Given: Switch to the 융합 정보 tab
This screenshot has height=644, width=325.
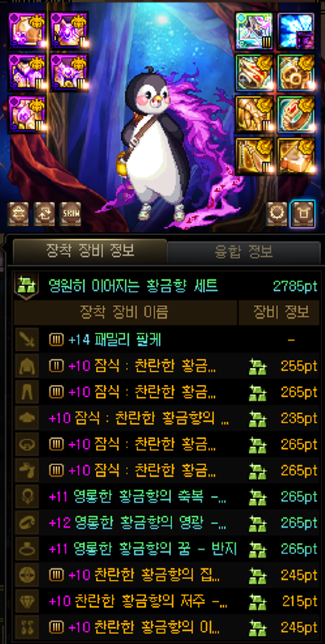Looking at the screenshot, I should pos(244,252).
